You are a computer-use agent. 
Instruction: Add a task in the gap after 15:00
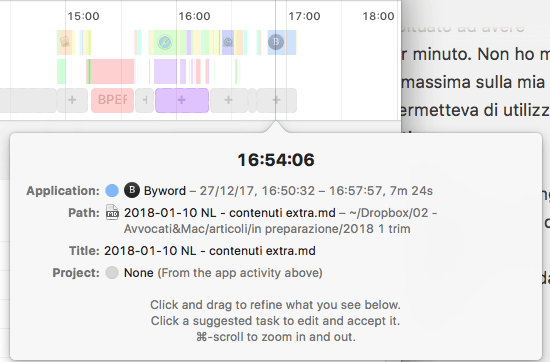click(72, 100)
